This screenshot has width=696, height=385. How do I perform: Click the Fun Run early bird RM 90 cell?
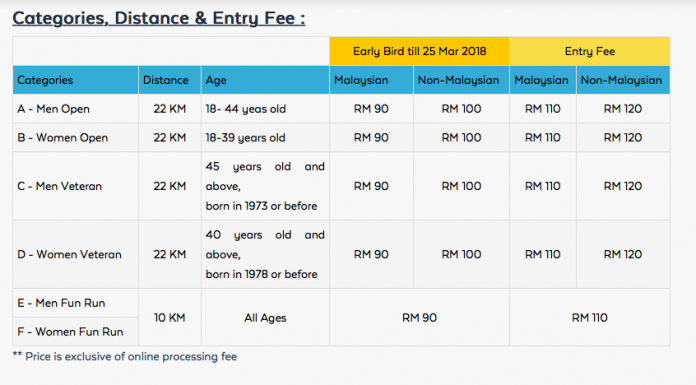[419, 318]
